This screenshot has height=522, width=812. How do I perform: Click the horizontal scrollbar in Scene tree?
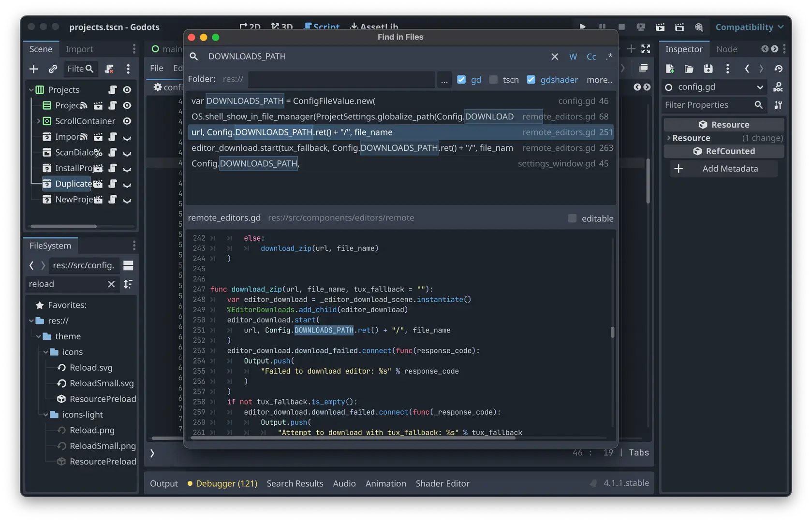(x=63, y=226)
